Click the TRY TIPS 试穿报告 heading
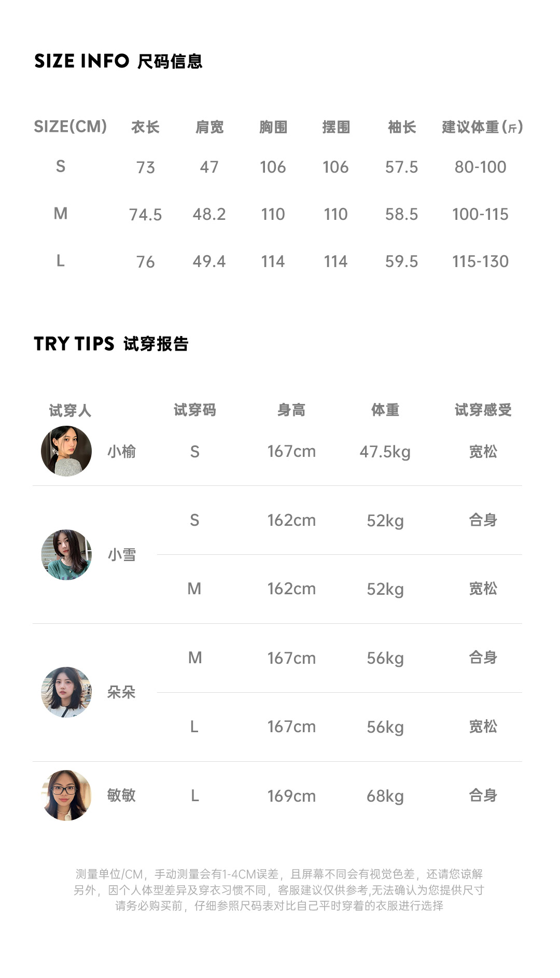Image resolution: width=560 pixels, height=978 pixels. click(x=111, y=344)
